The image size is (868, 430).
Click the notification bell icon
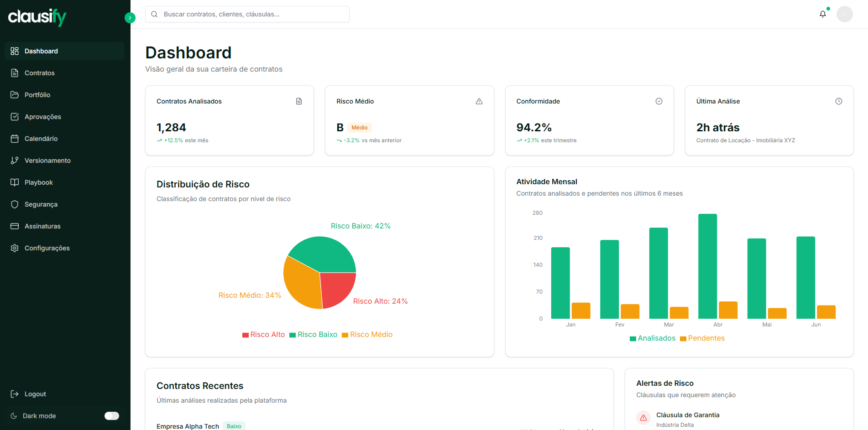tap(822, 14)
